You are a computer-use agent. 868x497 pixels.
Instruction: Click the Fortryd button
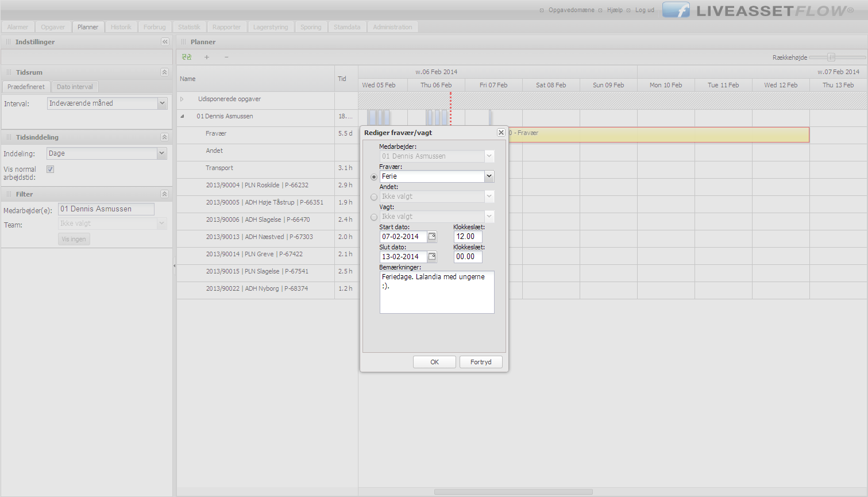[x=481, y=362]
